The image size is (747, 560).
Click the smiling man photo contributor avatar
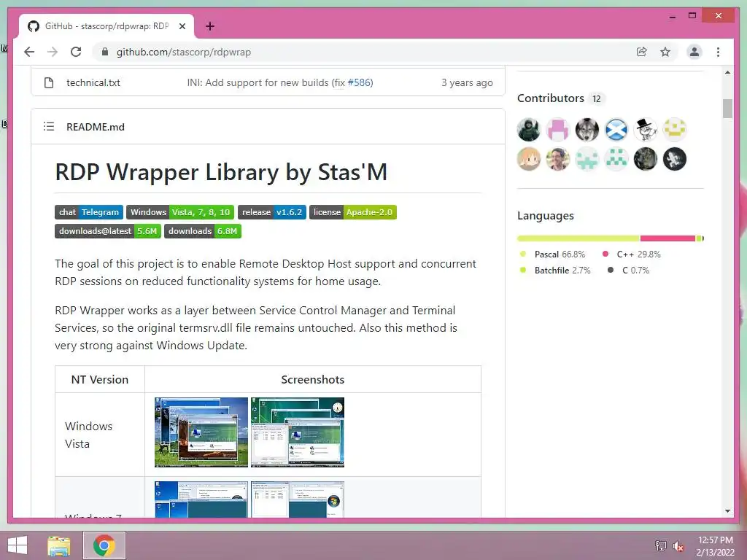click(558, 158)
